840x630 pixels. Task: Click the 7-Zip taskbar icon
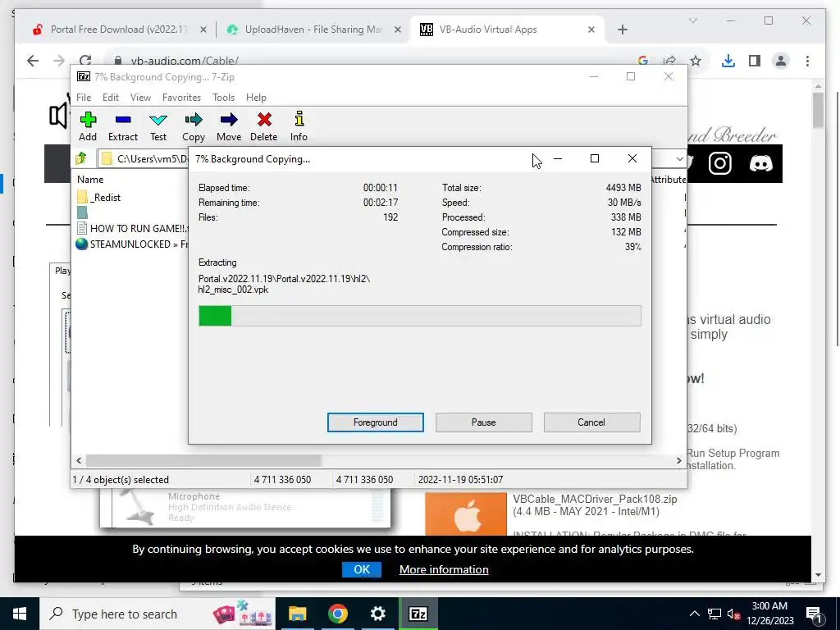pos(418,614)
